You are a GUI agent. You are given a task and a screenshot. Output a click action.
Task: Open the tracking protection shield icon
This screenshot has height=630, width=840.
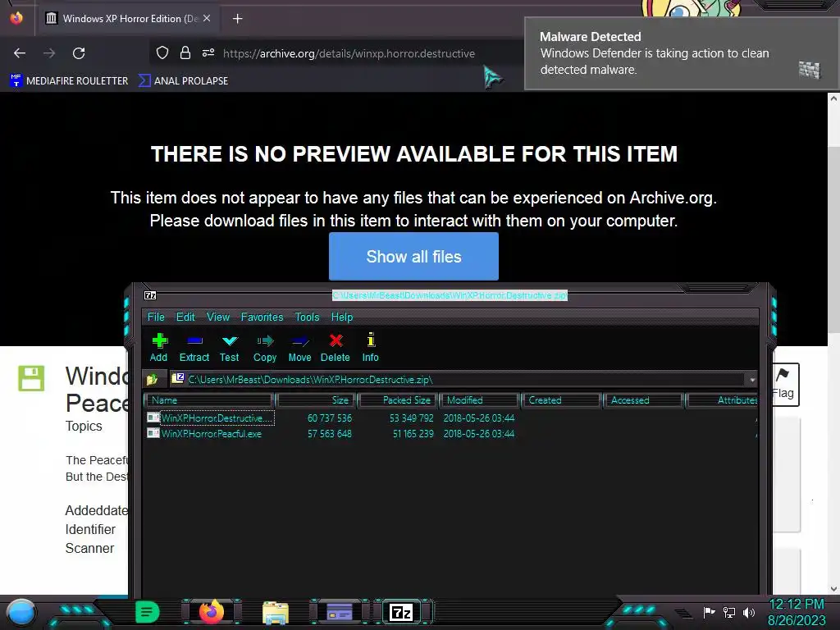pos(162,52)
